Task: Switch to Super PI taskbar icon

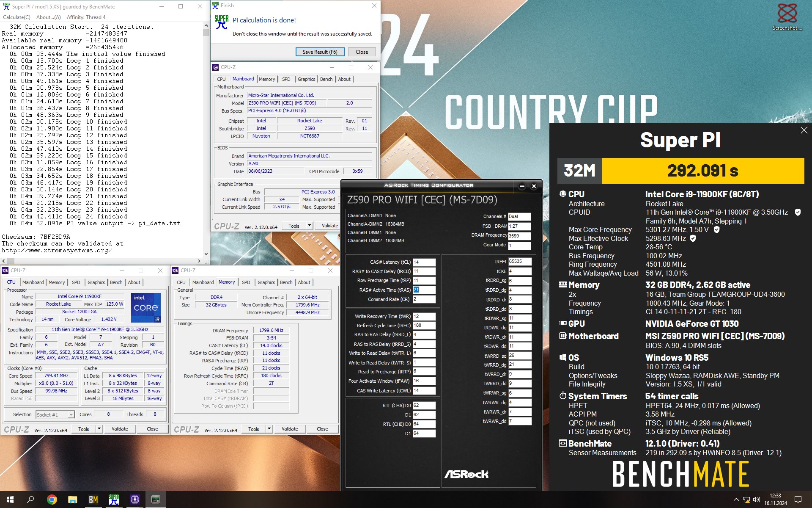Action: (x=114, y=500)
